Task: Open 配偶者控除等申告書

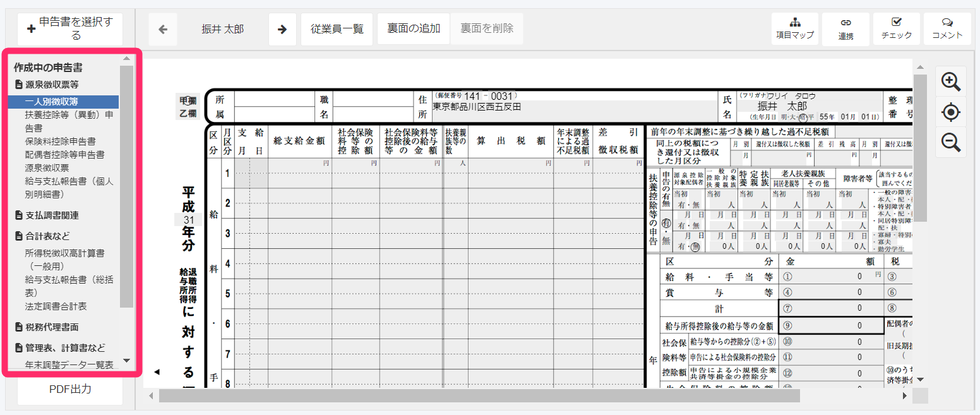Action: tap(64, 155)
